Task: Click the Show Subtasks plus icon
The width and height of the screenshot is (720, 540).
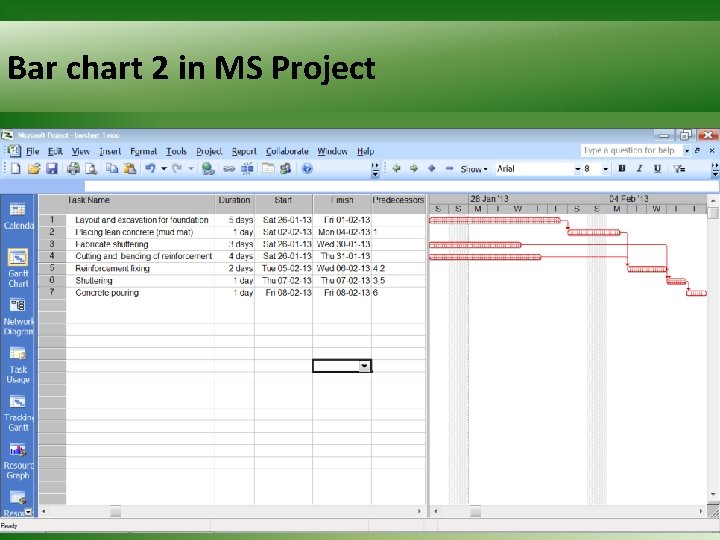Action: (432, 169)
